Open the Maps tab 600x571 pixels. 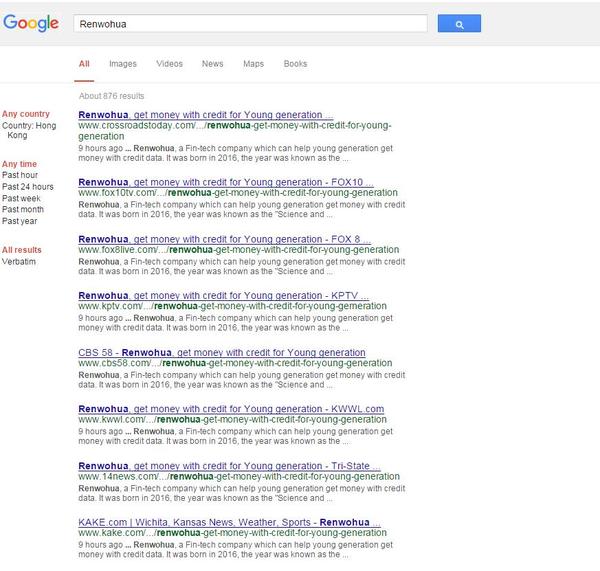pyautogui.click(x=254, y=64)
